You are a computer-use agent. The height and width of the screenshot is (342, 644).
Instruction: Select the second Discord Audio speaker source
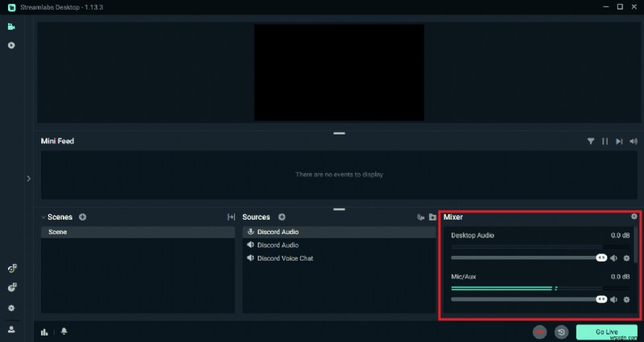339,245
